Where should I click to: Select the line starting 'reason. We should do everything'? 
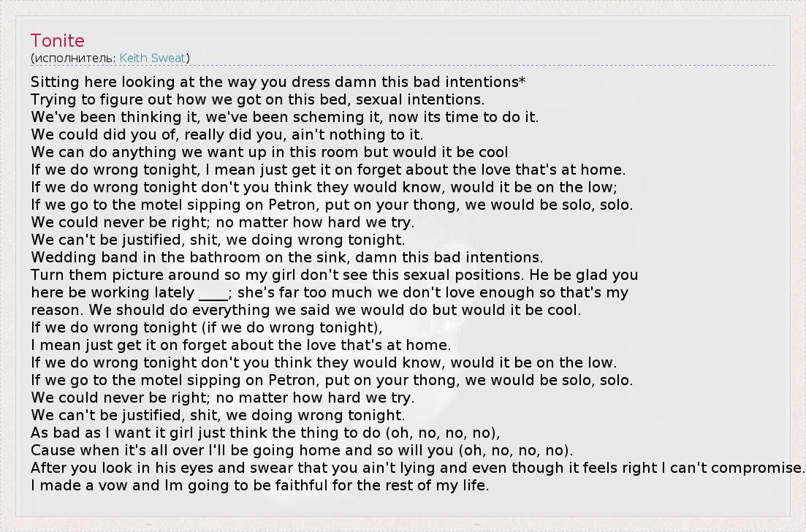305,310
